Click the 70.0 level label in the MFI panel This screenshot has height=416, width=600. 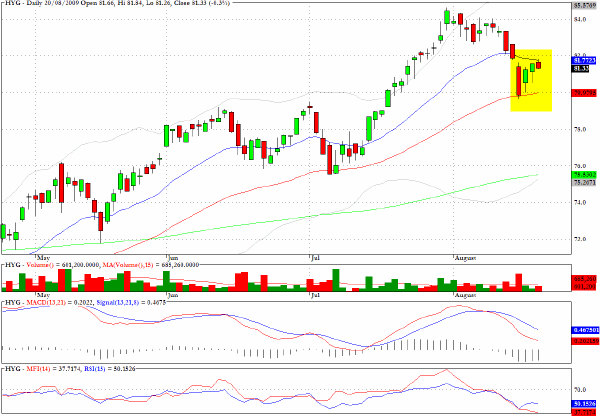coord(581,390)
